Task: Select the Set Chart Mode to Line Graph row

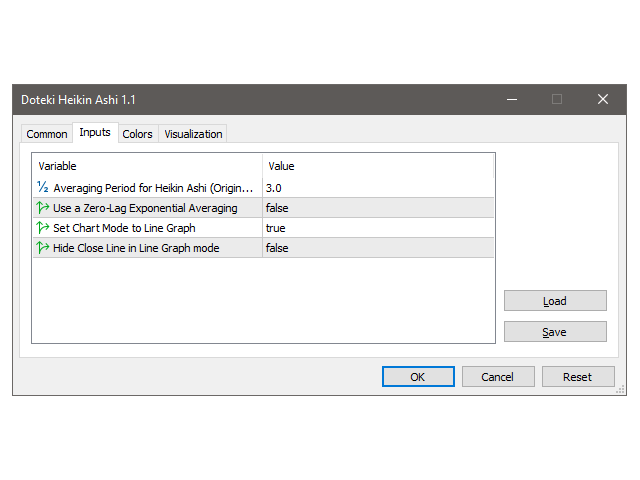Action: coord(263,228)
